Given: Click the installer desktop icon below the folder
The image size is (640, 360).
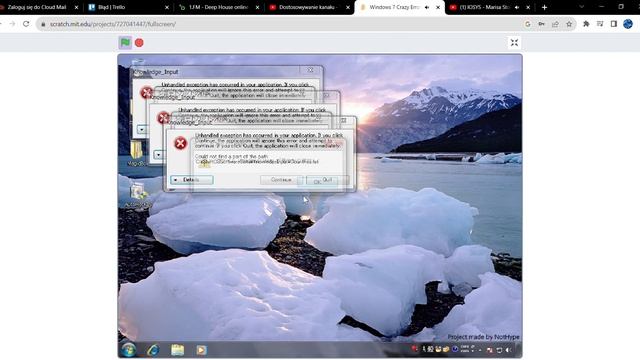Looking at the screenshot, I should click(138, 192).
